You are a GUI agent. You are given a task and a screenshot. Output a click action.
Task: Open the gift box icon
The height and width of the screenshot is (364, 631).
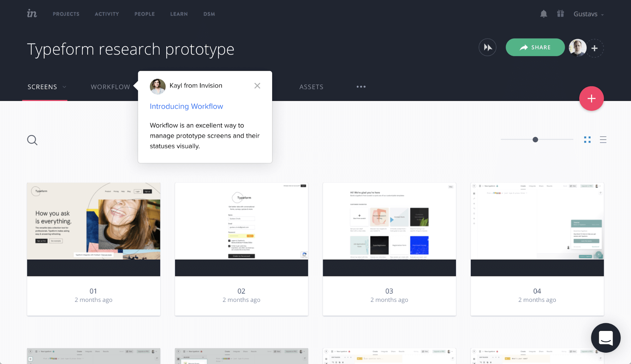[x=560, y=14]
